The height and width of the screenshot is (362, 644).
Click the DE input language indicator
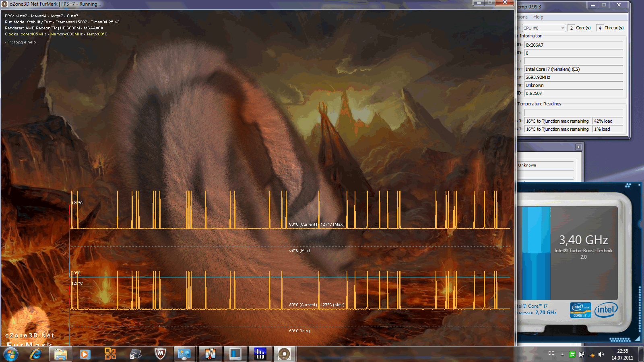pos(551,353)
